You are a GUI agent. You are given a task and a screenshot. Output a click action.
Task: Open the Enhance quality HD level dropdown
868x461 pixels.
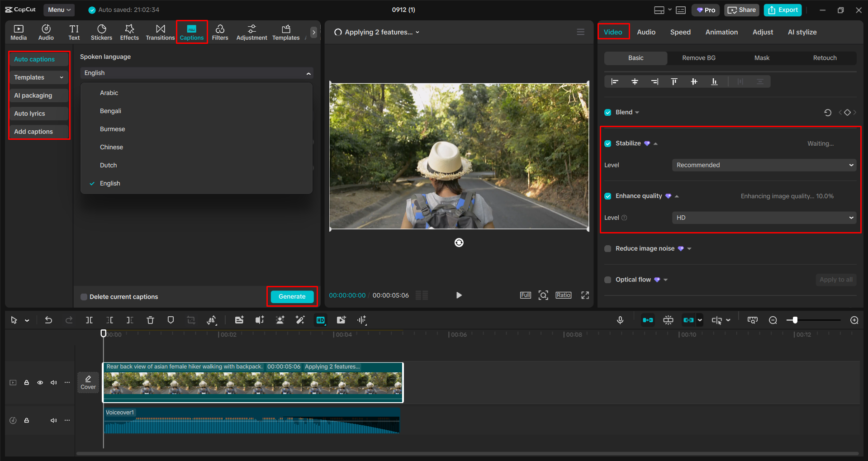point(764,218)
